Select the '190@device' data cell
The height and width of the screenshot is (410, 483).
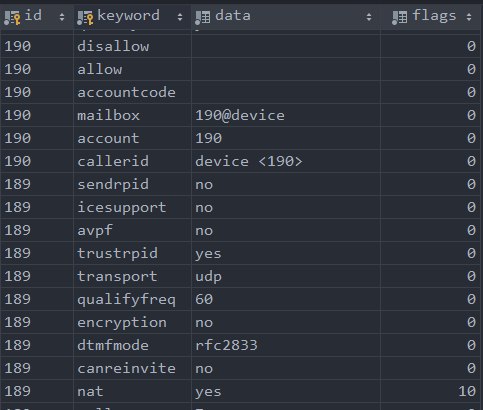286,115
